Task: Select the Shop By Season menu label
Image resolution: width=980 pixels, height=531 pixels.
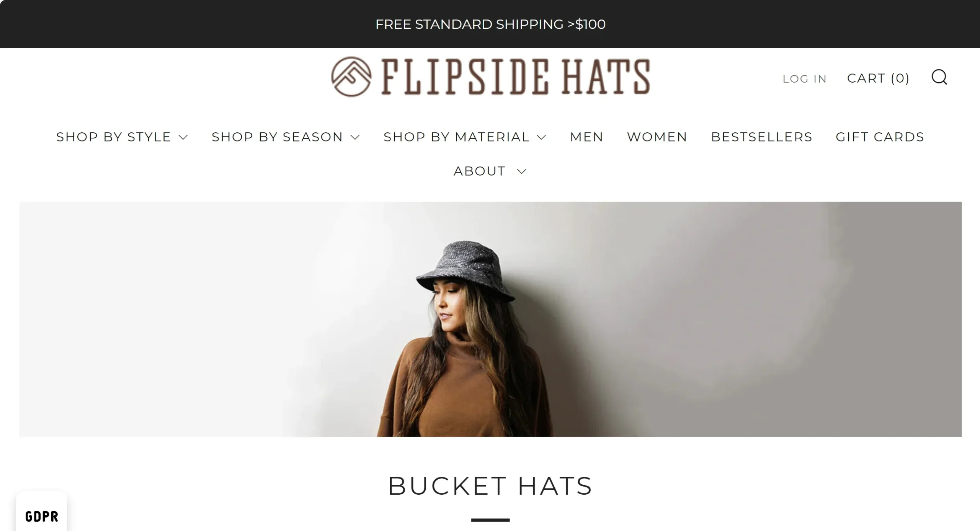Action: tap(277, 137)
